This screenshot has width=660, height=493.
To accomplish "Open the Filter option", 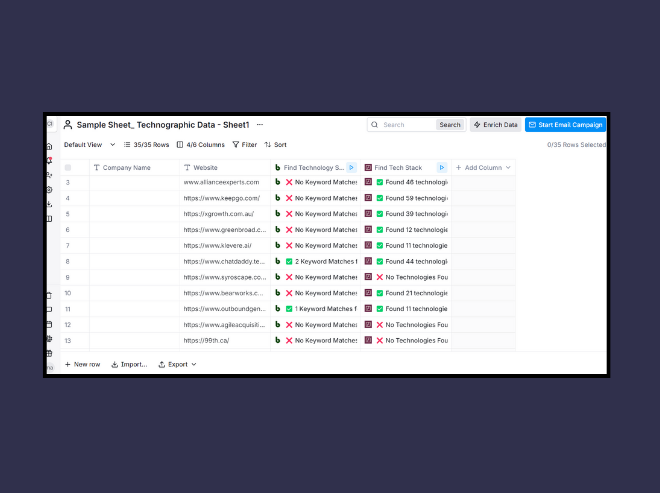I will [245, 145].
